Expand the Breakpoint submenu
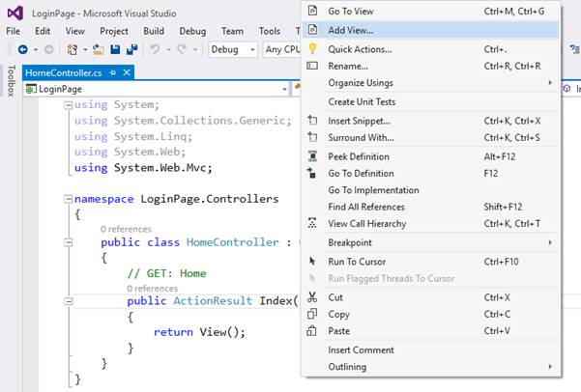 (x=550, y=242)
